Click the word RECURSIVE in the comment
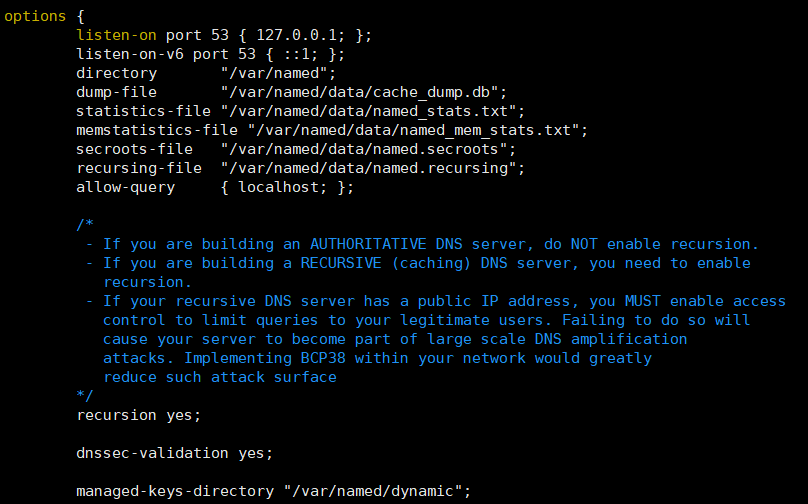This screenshot has width=808, height=504. [341, 263]
